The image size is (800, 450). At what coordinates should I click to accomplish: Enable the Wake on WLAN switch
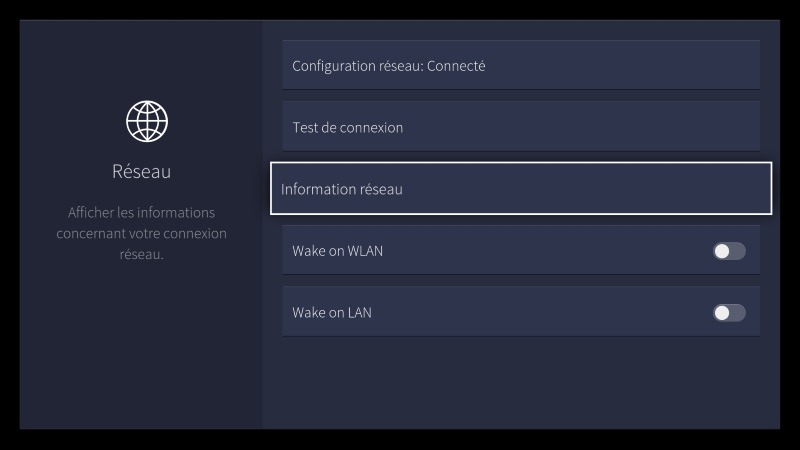click(729, 251)
